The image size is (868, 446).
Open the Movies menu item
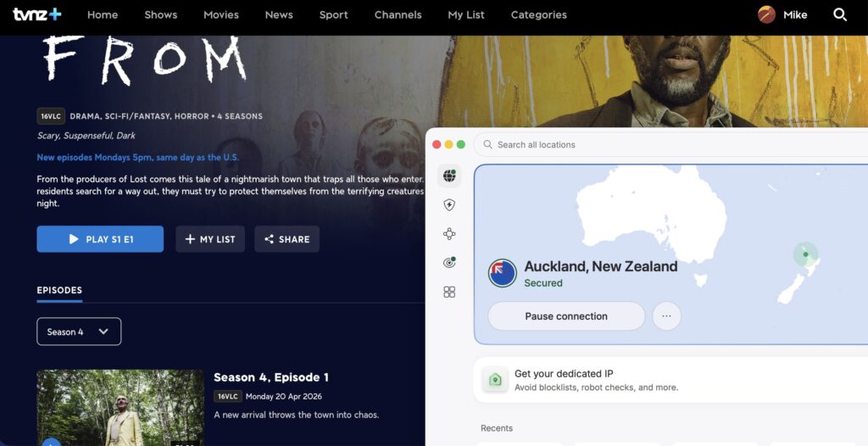click(221, 15)
